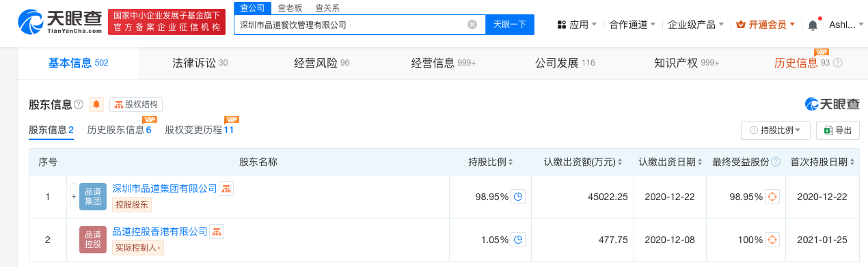
Task: Click 品道集团 company logo tile
Action: tap(93, 197)
